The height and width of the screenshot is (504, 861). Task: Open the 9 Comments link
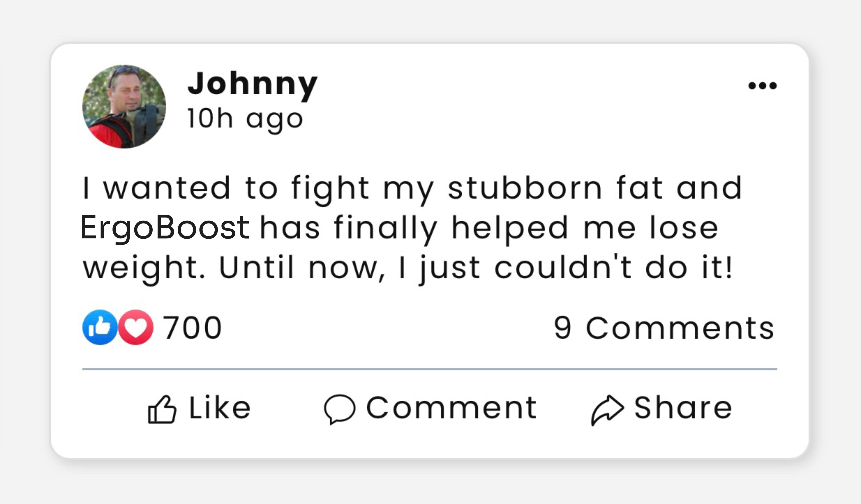pos(664,328)
